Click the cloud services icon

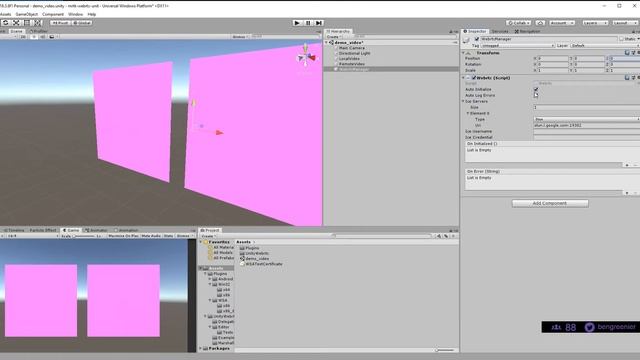coord(540,23)
